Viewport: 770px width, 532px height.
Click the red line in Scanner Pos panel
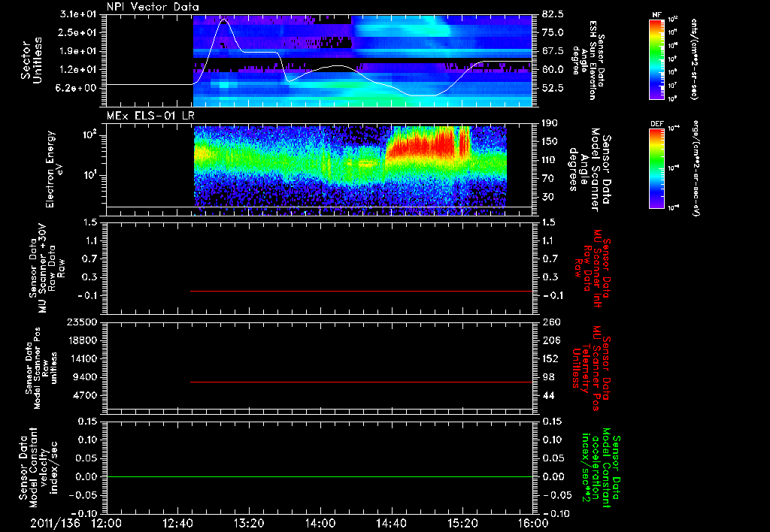coord(362,382)
